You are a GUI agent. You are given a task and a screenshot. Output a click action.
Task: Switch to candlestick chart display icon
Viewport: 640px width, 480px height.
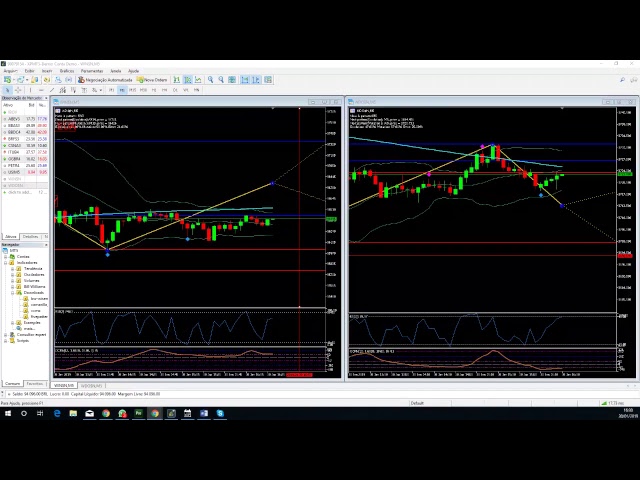188,80
